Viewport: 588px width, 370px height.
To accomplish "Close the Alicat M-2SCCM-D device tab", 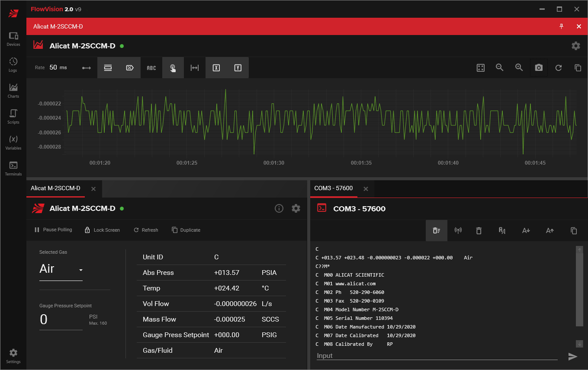I will [93, 188].
